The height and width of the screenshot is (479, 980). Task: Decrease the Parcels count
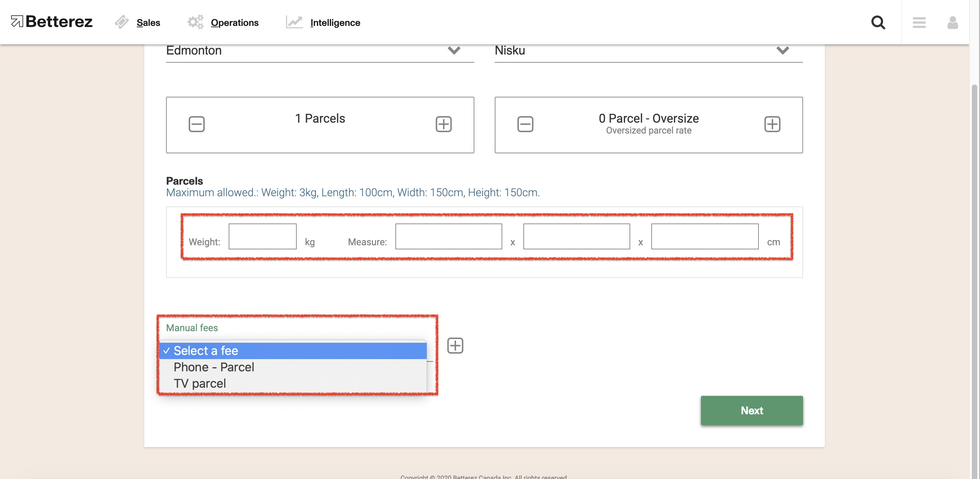(x=196, y=123)
